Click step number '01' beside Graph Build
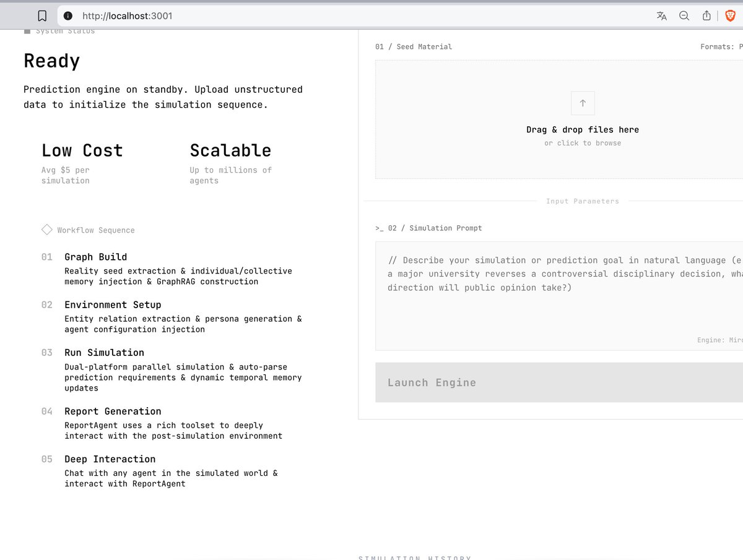The width and height of the screenshot is (743, 560). tap(47, 257)
